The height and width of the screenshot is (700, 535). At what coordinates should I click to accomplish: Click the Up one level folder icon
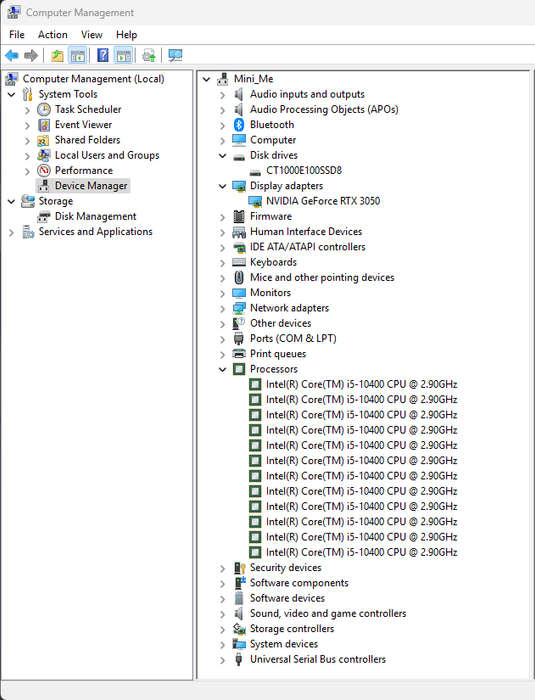click(x=57, y=55)
